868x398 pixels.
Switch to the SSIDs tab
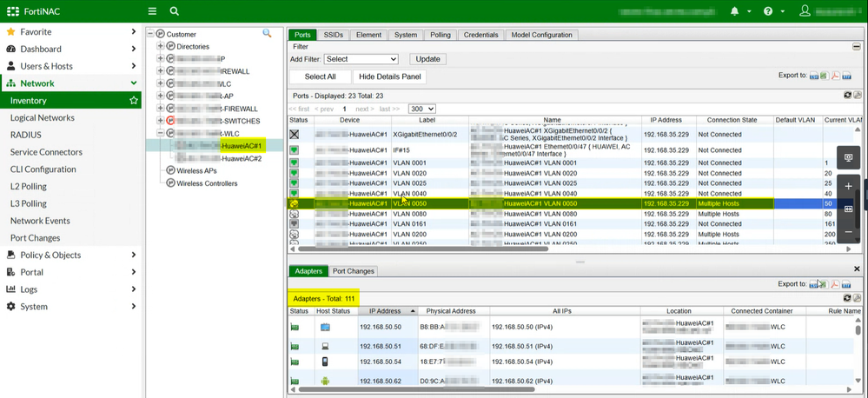click(334, 35)
